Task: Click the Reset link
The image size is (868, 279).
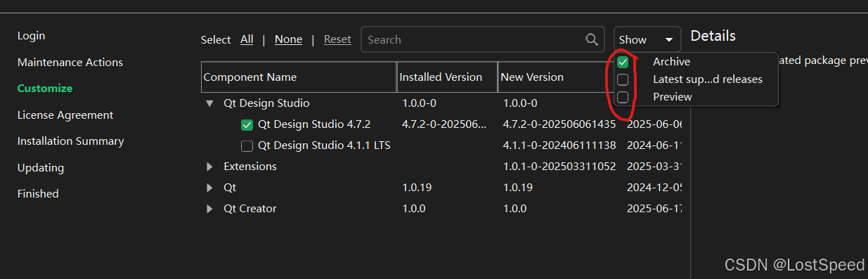Action: click(337, 39)
